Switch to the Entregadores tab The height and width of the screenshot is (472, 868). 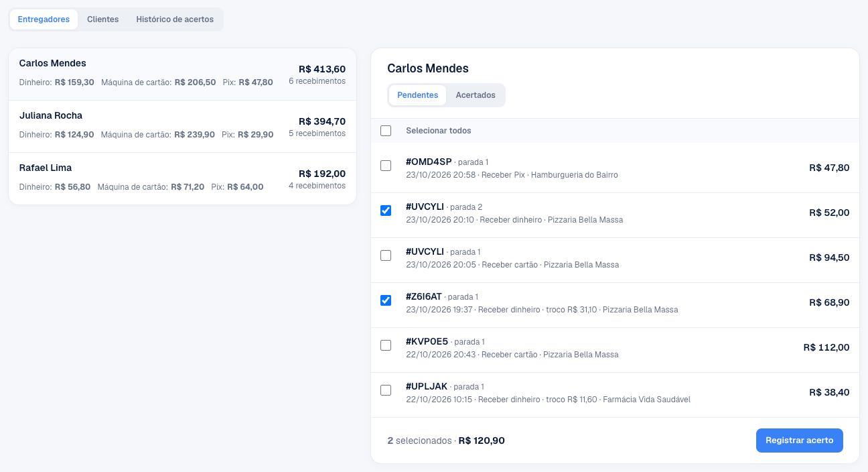[44, 19]
